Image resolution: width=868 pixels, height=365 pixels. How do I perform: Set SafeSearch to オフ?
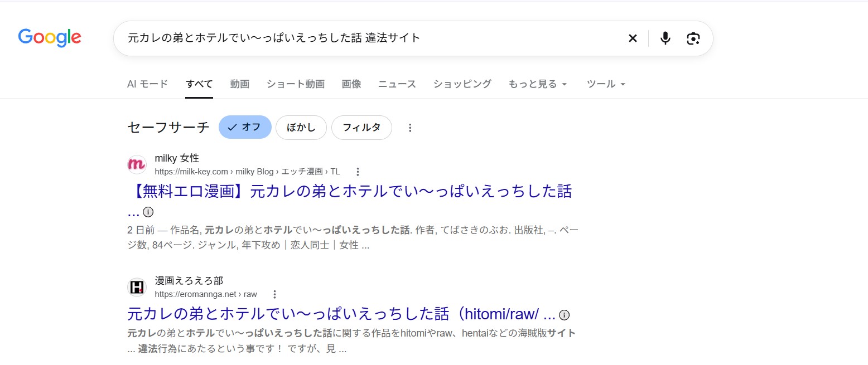[x=245, y=127]
